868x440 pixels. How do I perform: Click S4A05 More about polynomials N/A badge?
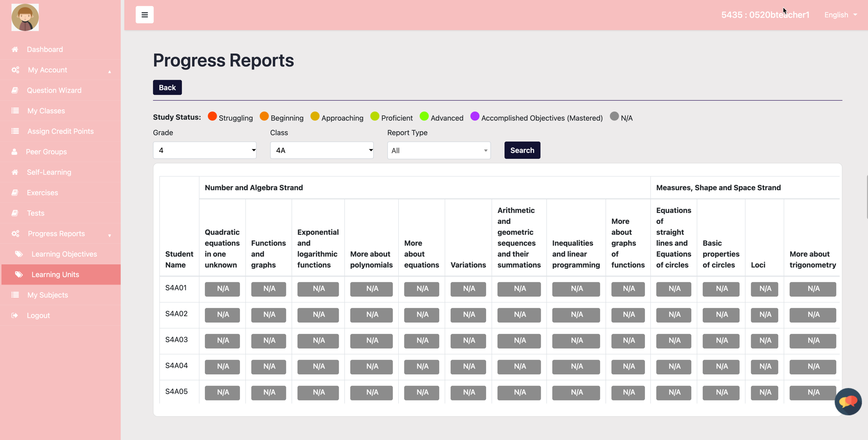(x=371, y=393)
